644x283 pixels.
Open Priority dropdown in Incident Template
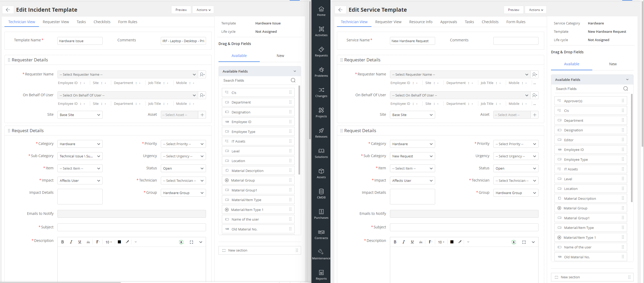(x=183, y=144)
